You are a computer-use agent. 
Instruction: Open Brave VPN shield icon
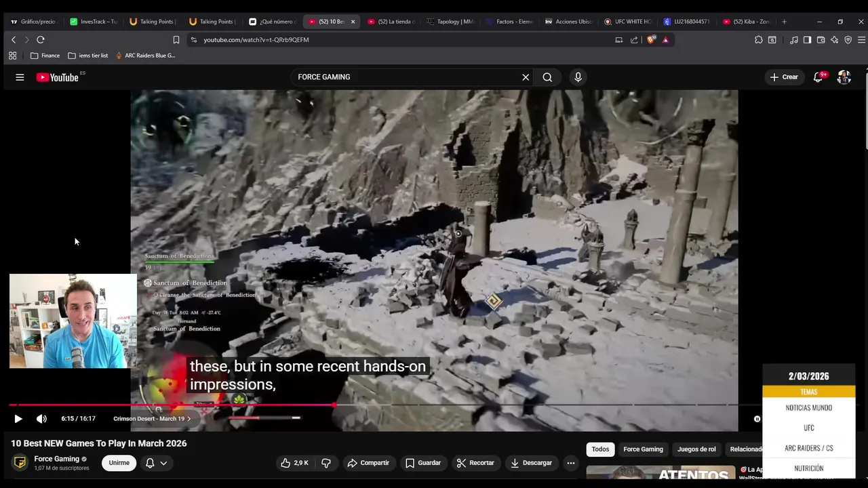[848, 40]
